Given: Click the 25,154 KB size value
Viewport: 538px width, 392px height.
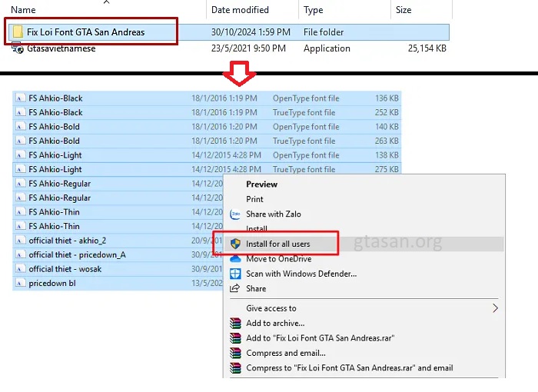Looking at the screenshot, I should [x=427, y=48].
